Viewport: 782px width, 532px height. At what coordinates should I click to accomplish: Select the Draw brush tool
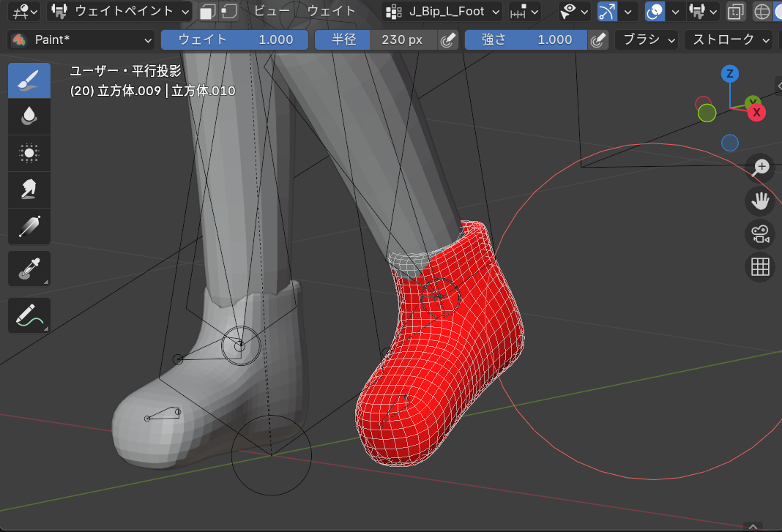tap(29, 80)
